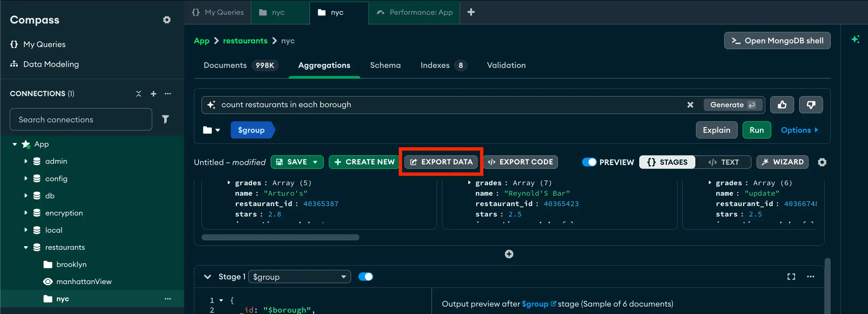Screen dimensions: 868x314
Task: Give thumbs up feedback on AI query
Action: 782,105
